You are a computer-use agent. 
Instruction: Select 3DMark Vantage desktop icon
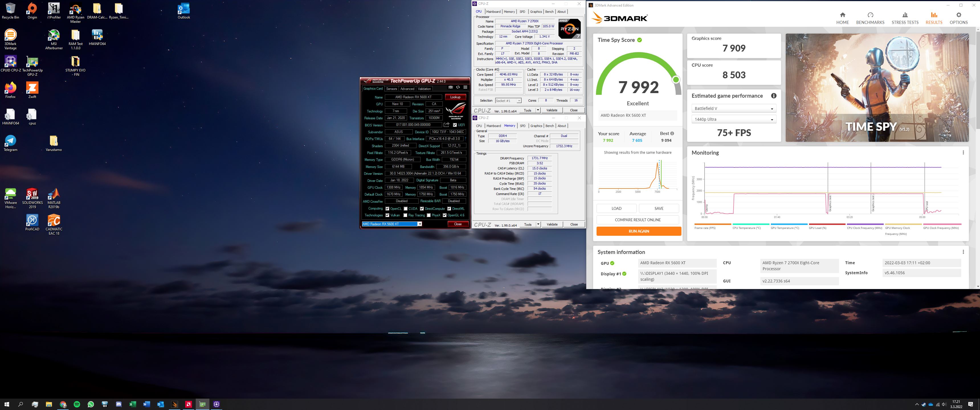[x=10, y=40]
